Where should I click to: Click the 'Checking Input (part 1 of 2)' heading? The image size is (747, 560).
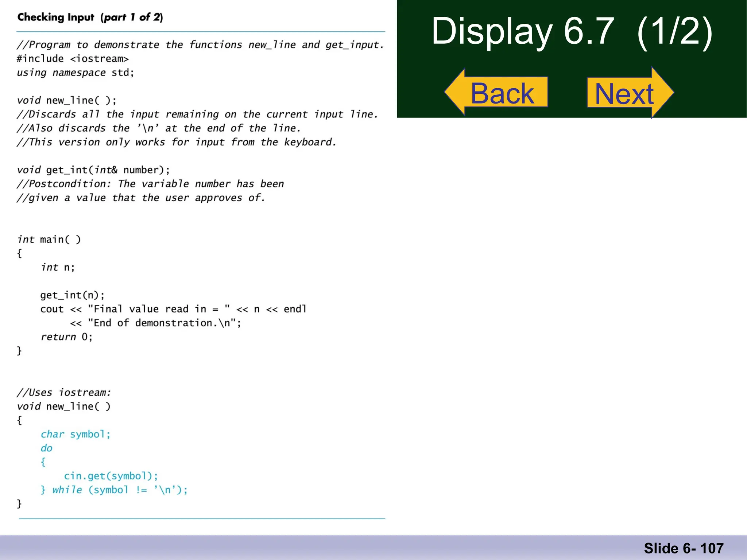(90, 17)
